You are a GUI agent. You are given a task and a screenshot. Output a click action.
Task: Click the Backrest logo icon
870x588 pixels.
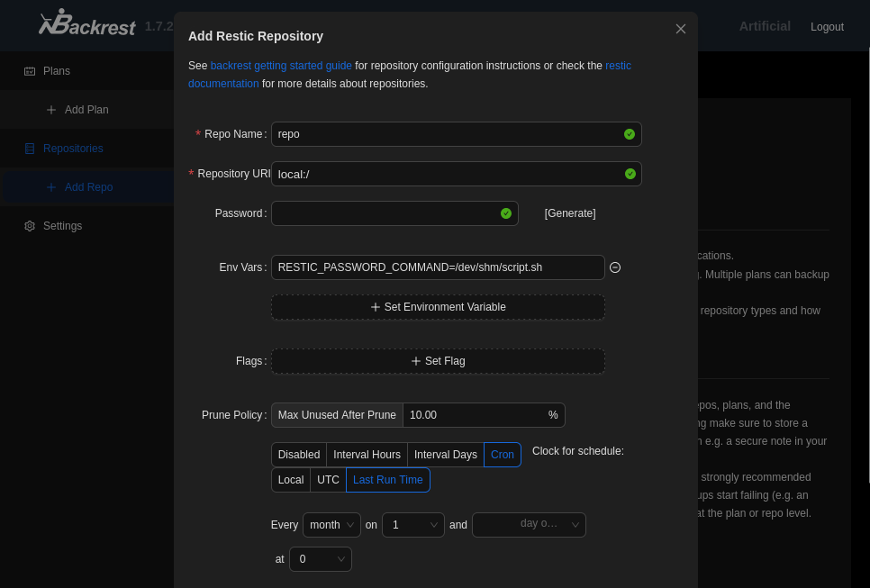56,23
